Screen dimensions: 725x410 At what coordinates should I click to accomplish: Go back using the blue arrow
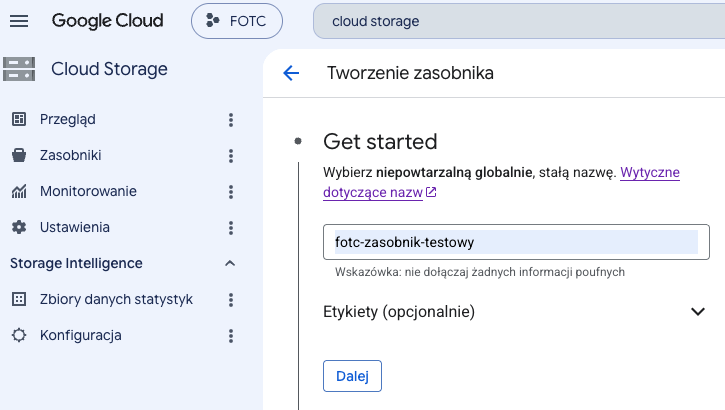pyautogui.click(x=291, y=73)
